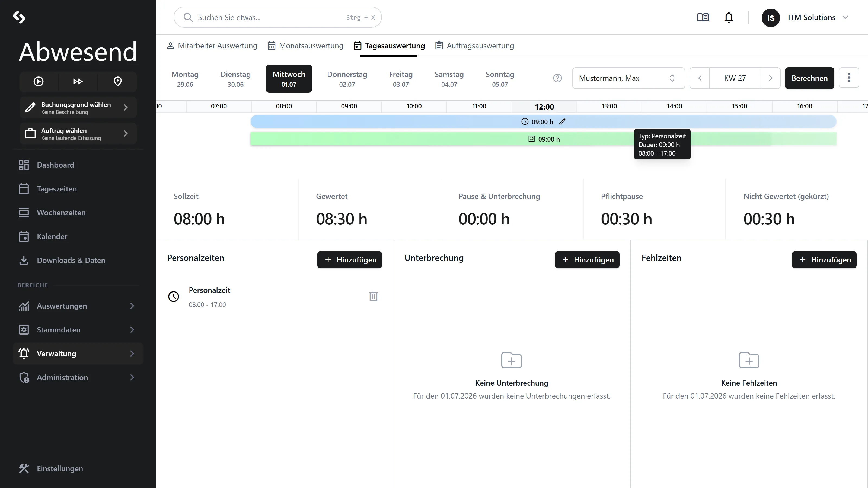Open Dashboard in sidebar
The height and width of the screenshot is (488, 868).
(x=78, y=165)
